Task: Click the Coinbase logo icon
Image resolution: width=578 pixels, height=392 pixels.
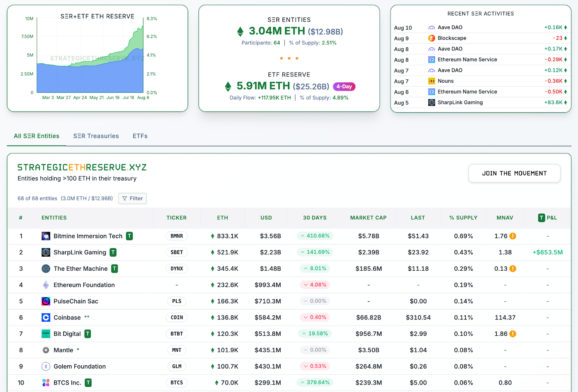Action: pos(46,317)
